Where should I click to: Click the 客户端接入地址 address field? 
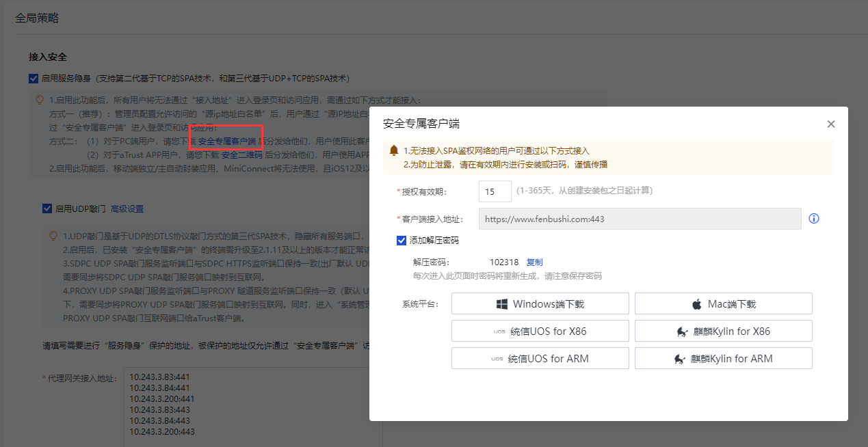coord(640,219)
